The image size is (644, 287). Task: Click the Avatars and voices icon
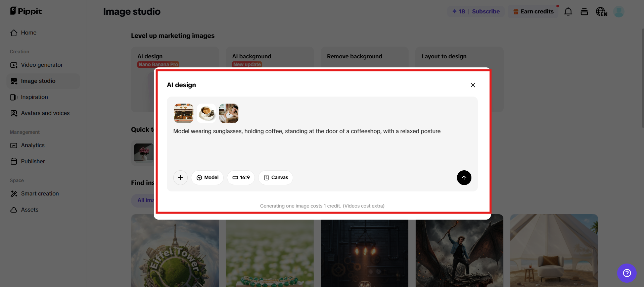[x=14, y=113]
